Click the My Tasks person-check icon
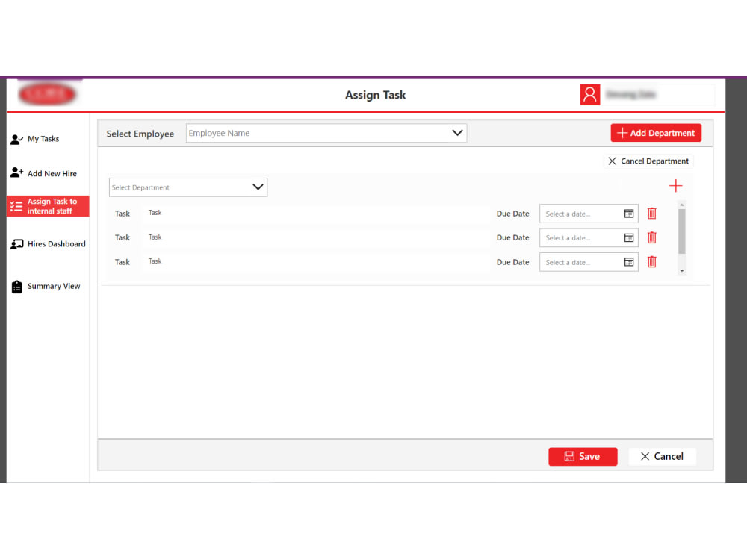The image size is (747, 560). tap(16, 139)
